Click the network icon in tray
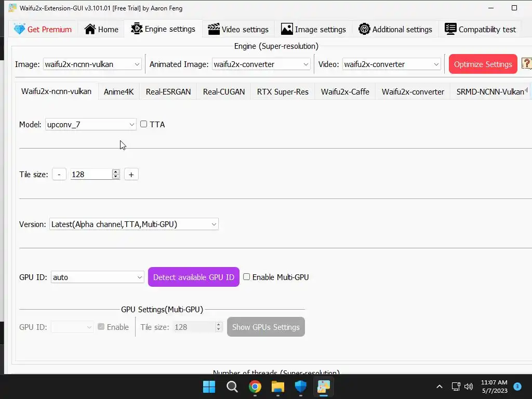The width and height of the screenshot is (532, 399). click(x=456, y=387)
